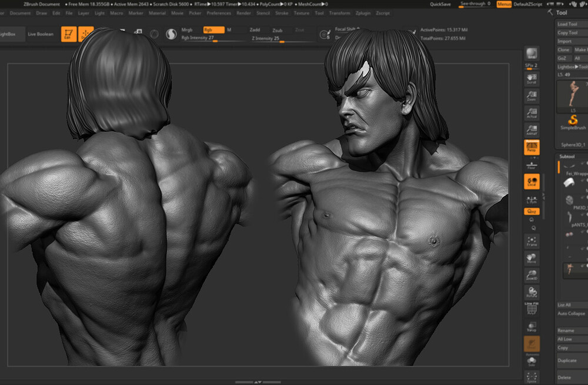The width and height of the screenshot is (588, 385).
Task: Click the Duplicate subtool button
Action: (572, 360)
